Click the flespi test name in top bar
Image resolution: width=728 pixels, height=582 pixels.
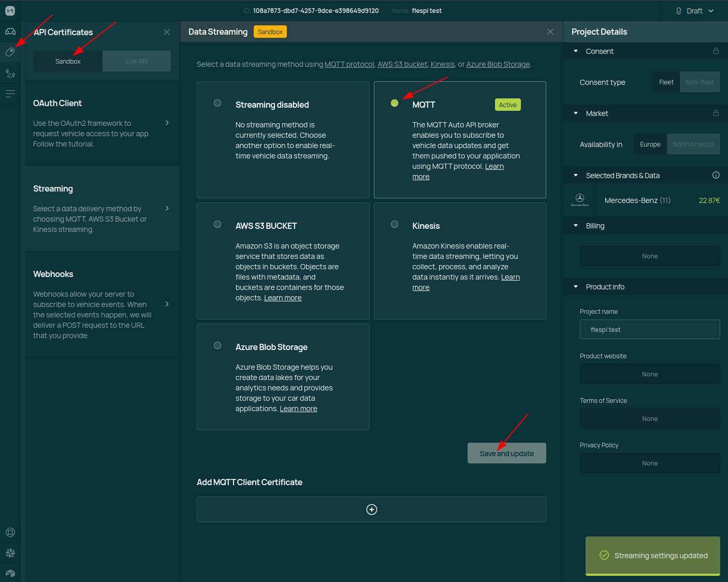click(427, 11)
